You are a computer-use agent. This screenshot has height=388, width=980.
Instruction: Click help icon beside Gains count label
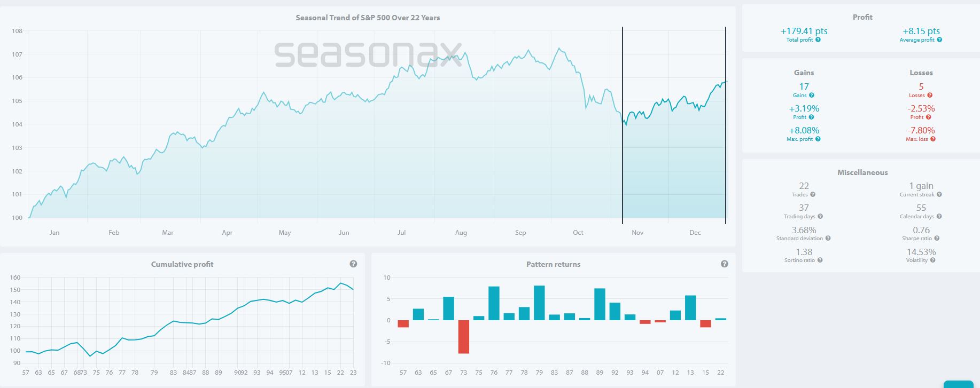[812, 96]
